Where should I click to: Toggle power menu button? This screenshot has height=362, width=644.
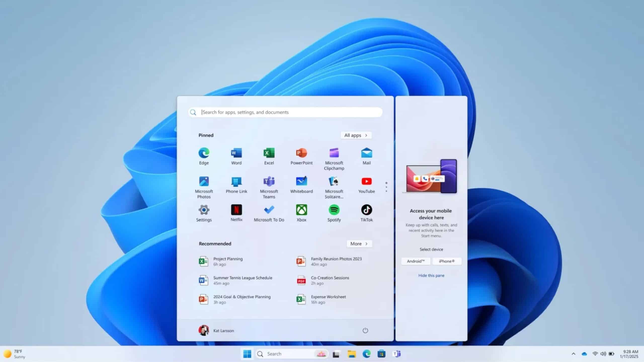click(x=365, y=330)
